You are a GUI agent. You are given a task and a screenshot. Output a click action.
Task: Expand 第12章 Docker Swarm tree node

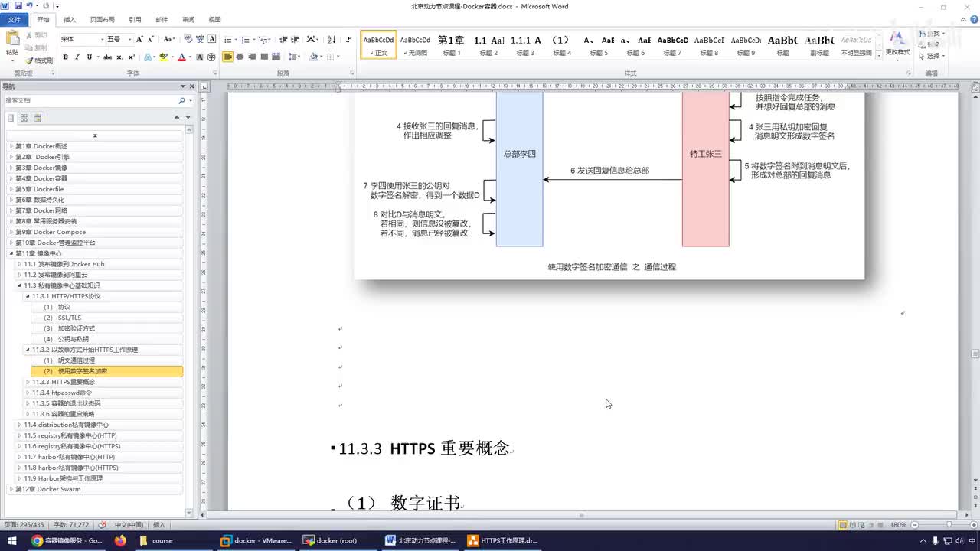[x=11, y=489]
